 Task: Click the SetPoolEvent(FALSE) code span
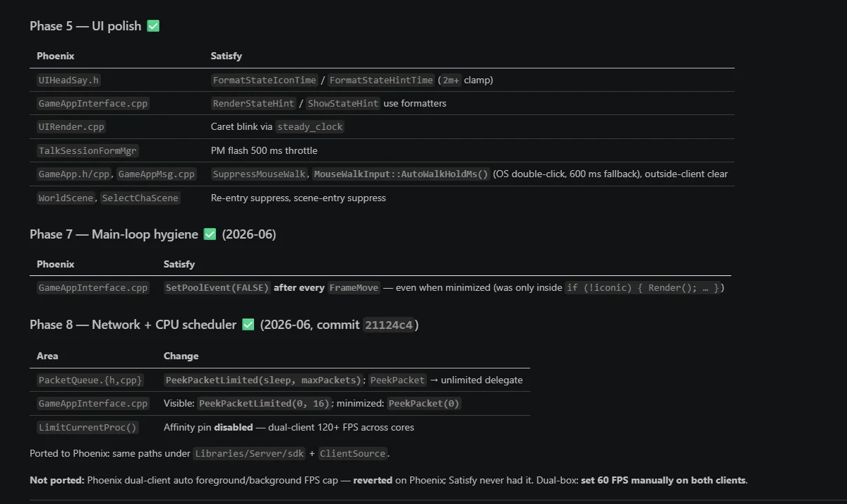(x=217, y=288)
